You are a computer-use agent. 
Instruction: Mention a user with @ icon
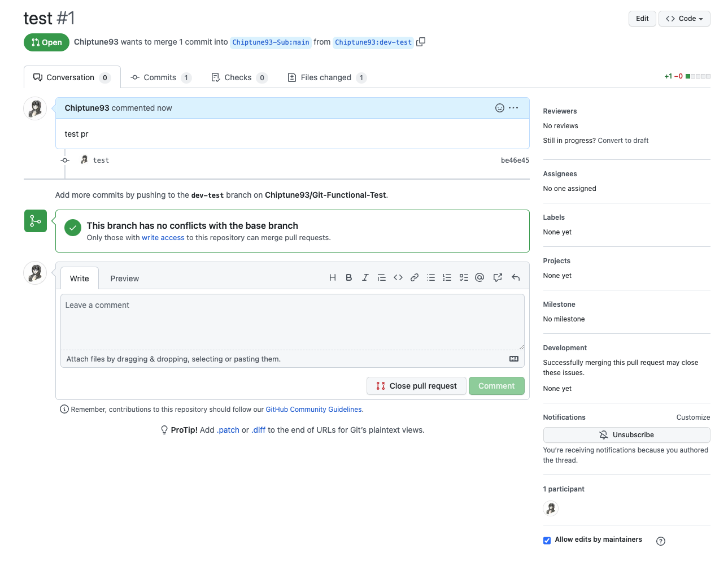click(479, 277)
